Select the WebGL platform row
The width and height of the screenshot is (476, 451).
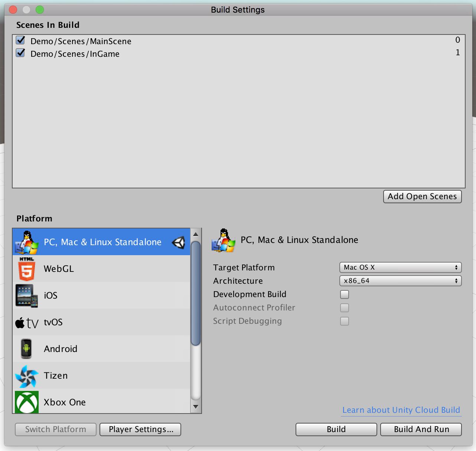[101, 269]
